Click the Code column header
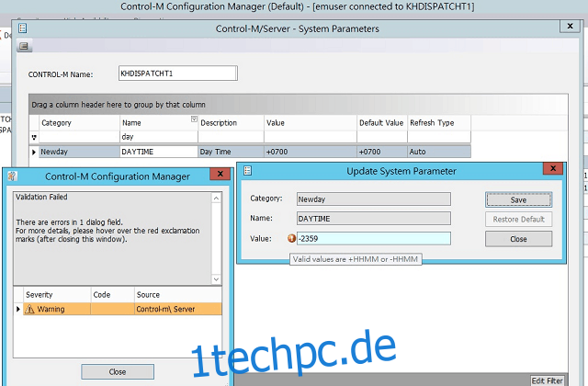Screen dimensions: 588x386 (112, 295)
